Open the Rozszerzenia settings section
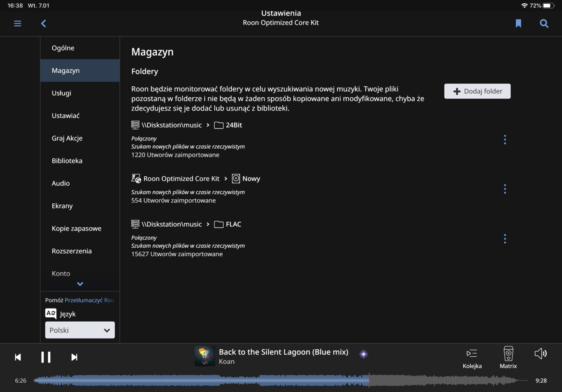 pos(80,251)
